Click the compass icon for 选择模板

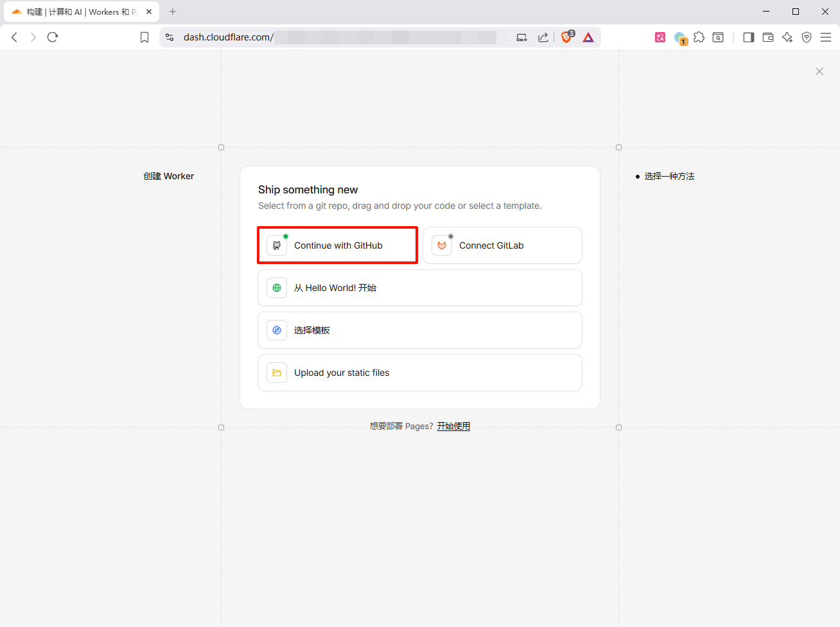pos(277,330)
